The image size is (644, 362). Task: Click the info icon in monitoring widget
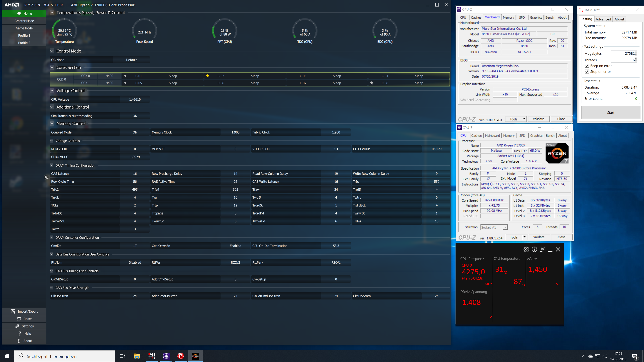(x=534, y=249)
